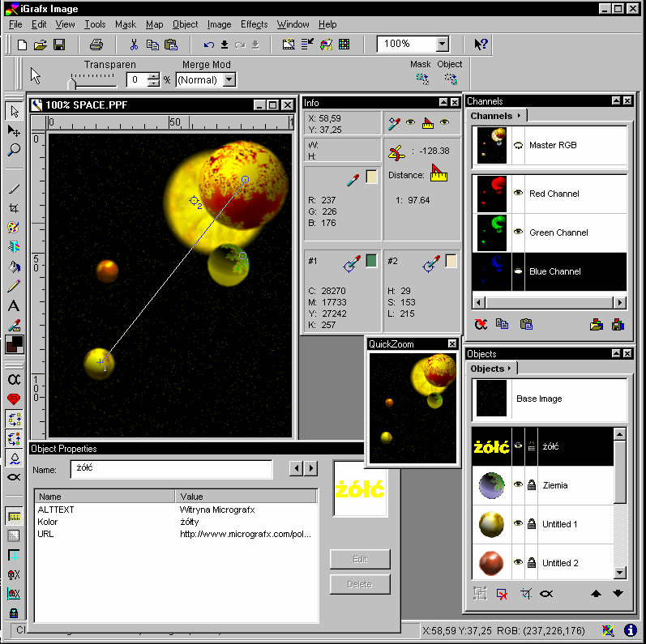Click the context help question arrow icon
The width and height of the screenshot is (646, 644).
481,45
